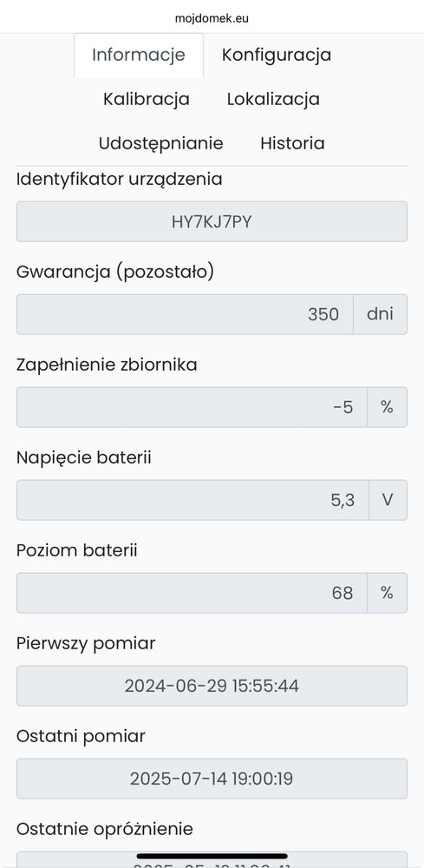
Task: Open the Kalibracja tab
Action: pyautogui.click(x=147, y=100)
